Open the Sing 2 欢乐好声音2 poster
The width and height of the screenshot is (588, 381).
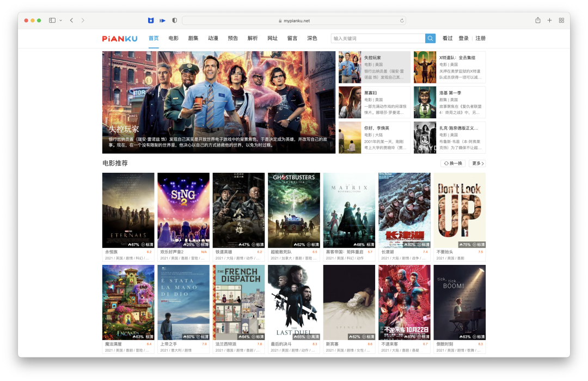coord(183,210)
